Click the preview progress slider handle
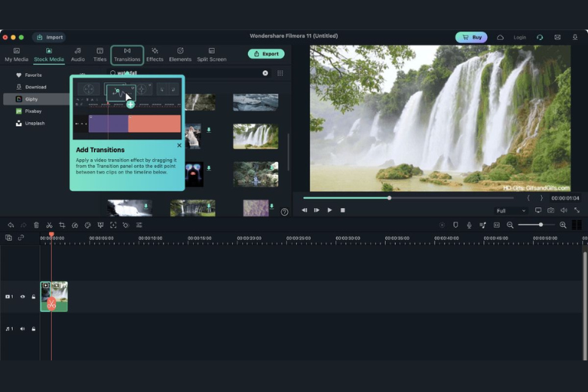The height and width of the screenshot is (392, 588). coord(389,198)
